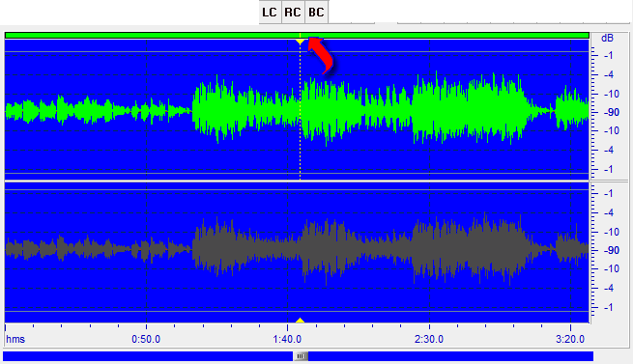Click the red arrow annotation
Viewport: 633px width, 364px height.
[x=321, y=55]
